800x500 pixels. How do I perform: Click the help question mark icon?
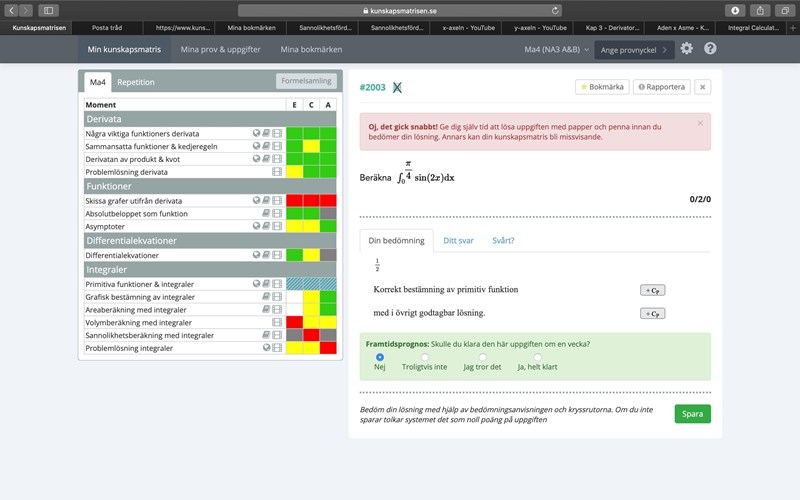coord(710,48)
